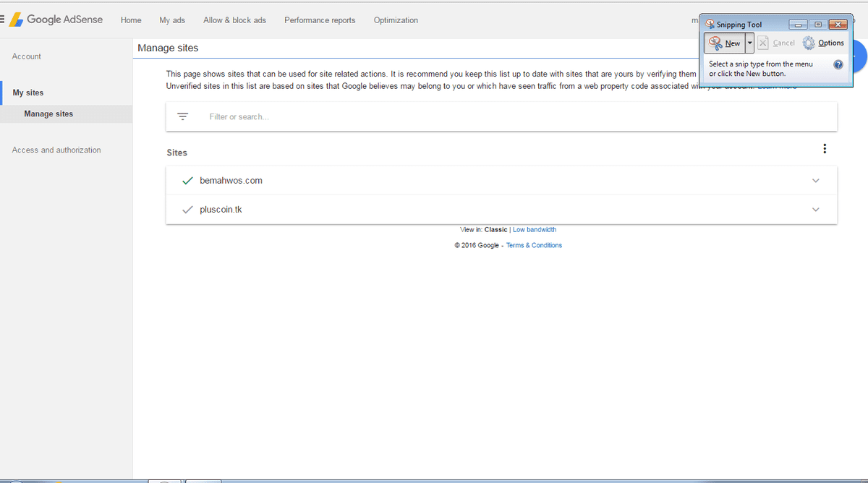This screenshot has width=868, height=483.
Task: Switch to Low bandwidth view
Action: point(535,230)
